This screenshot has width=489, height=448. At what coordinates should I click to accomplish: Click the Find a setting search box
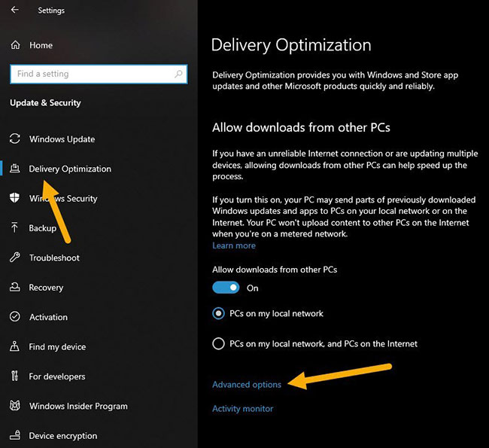pyautogui.click(x=99, y=74)
